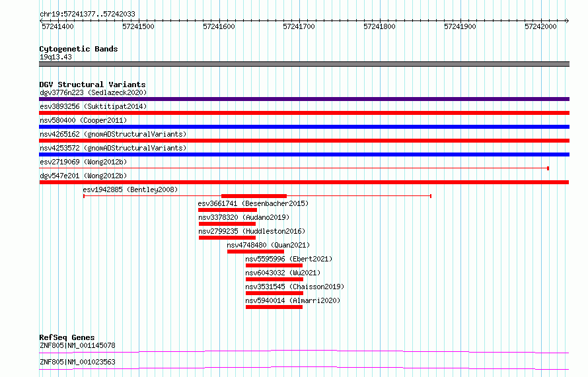Click the blue nsv580400 variant bar
Viewport: 588px width, 377px height.
(x=304, y=127)
